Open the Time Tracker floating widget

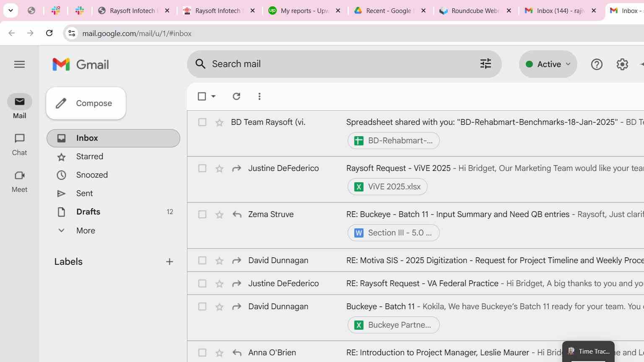point(588,352)
